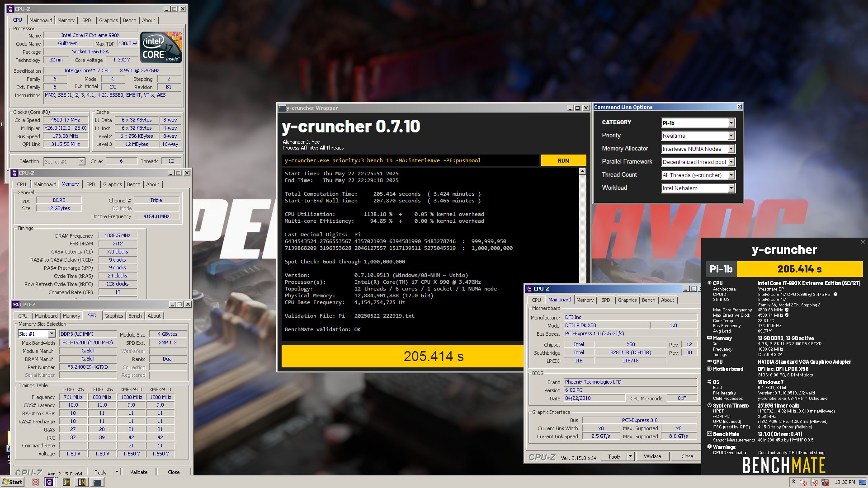Click the Memory section icon in BenchMate panel
The height and width of the screenshot is (488, 868).
(709, 338)
